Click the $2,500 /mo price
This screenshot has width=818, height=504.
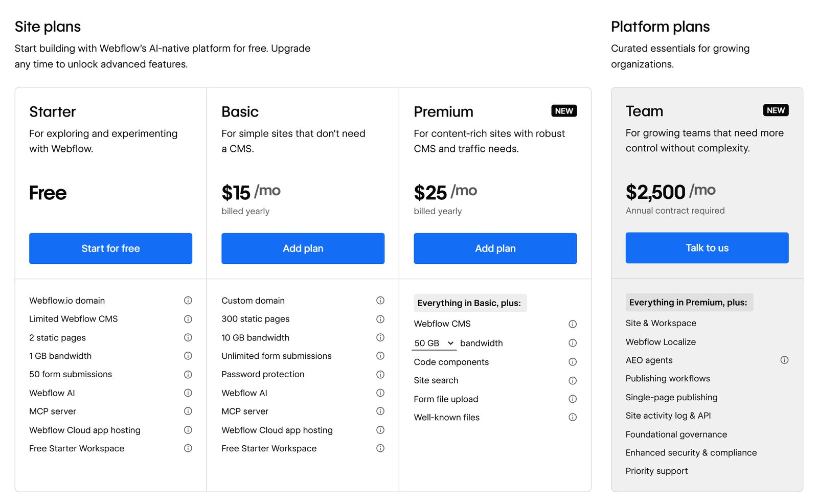point(670,192)
